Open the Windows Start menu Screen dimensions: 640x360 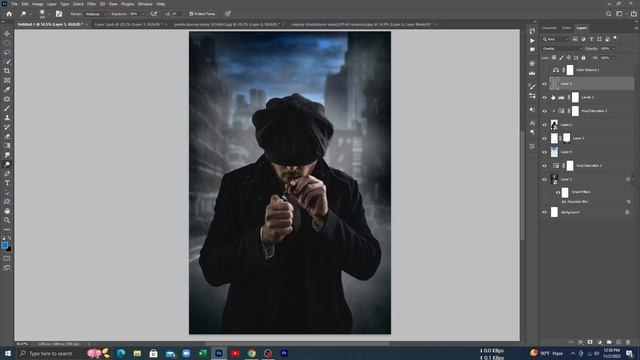pos(8,353)
